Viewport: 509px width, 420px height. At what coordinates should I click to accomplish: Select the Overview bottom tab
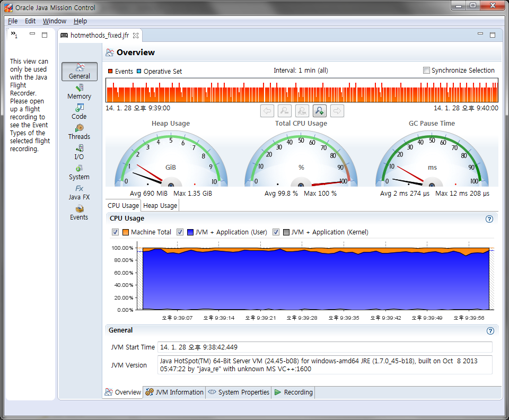(x=123, y=392)
